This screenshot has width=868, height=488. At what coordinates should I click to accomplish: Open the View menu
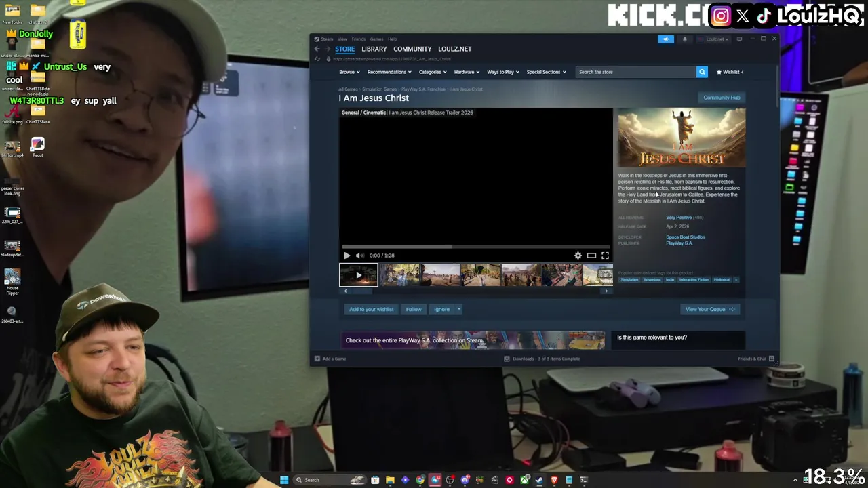[x=342, y=39]
